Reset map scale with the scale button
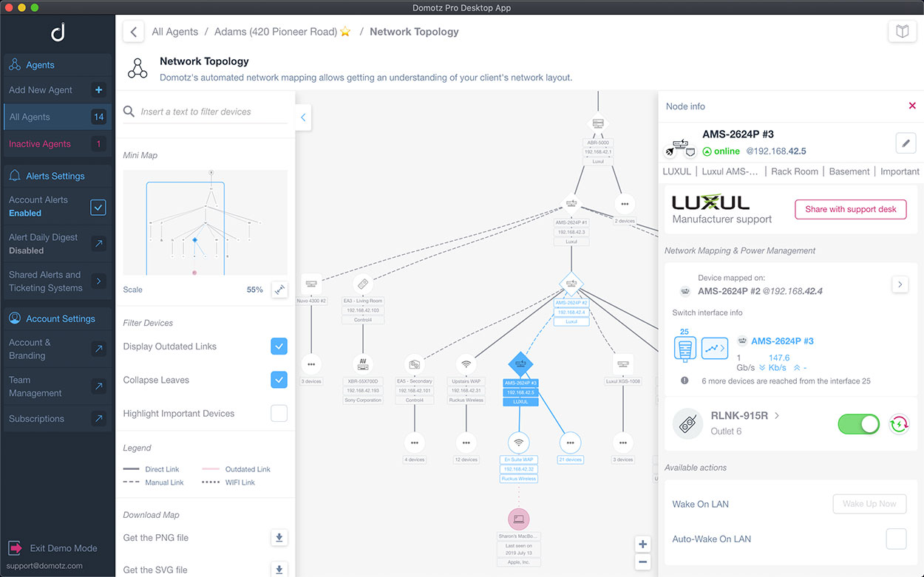Image resolution: width=924 pixels, height=577 pixels. [x=279, y=290]
